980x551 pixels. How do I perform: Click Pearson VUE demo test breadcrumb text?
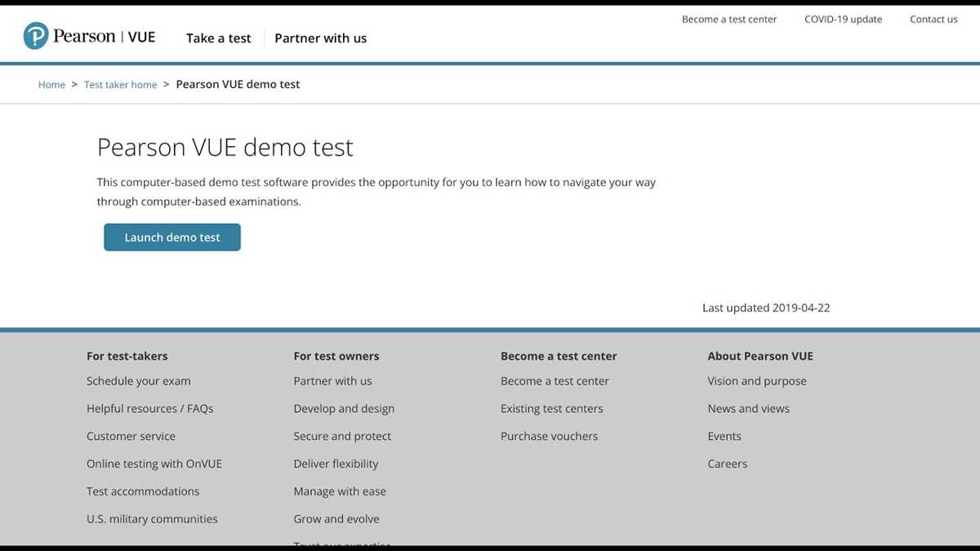click(x=238, y=84)
